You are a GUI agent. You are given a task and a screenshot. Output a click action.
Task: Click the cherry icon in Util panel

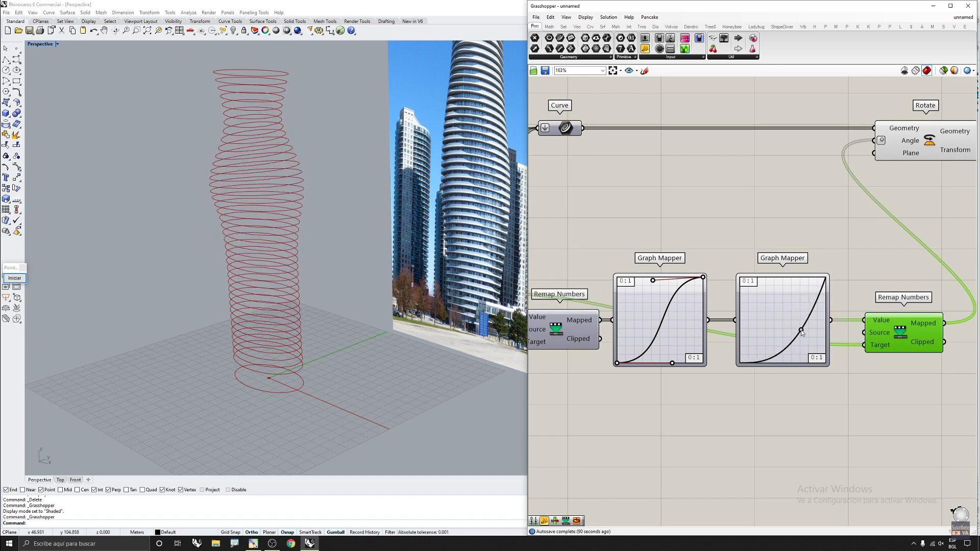pyautogui.click(x=713, y=48)
